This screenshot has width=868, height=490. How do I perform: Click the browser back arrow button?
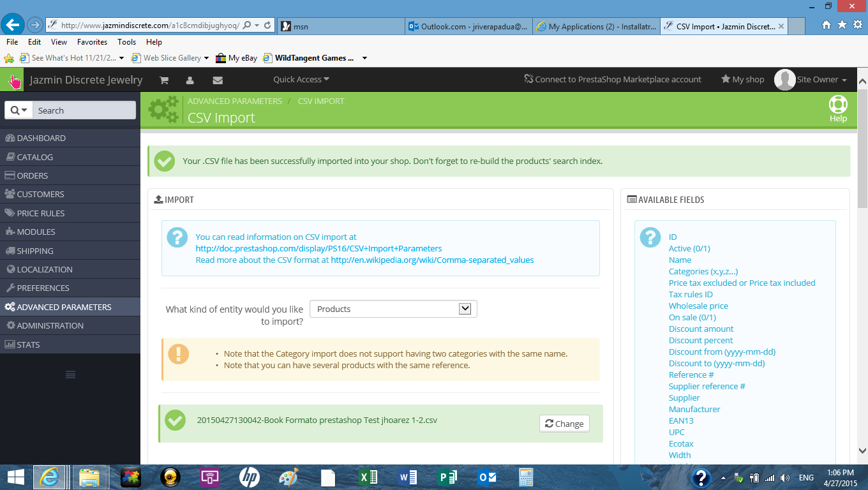13,26
